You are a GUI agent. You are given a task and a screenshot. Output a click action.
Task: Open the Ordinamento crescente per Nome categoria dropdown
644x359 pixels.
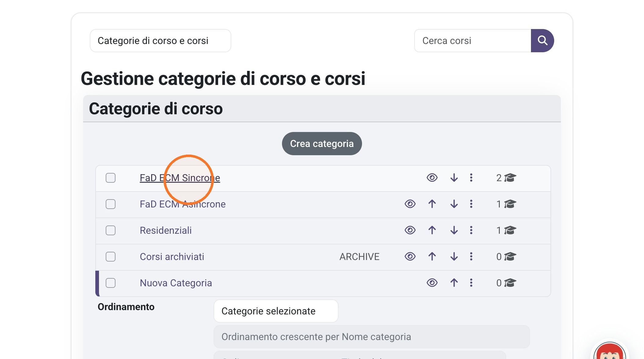[x=371, y=337]
